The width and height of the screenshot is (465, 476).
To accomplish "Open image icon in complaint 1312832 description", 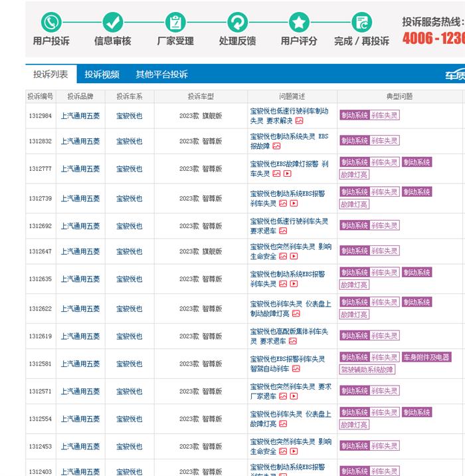I will tap(276, 146).
